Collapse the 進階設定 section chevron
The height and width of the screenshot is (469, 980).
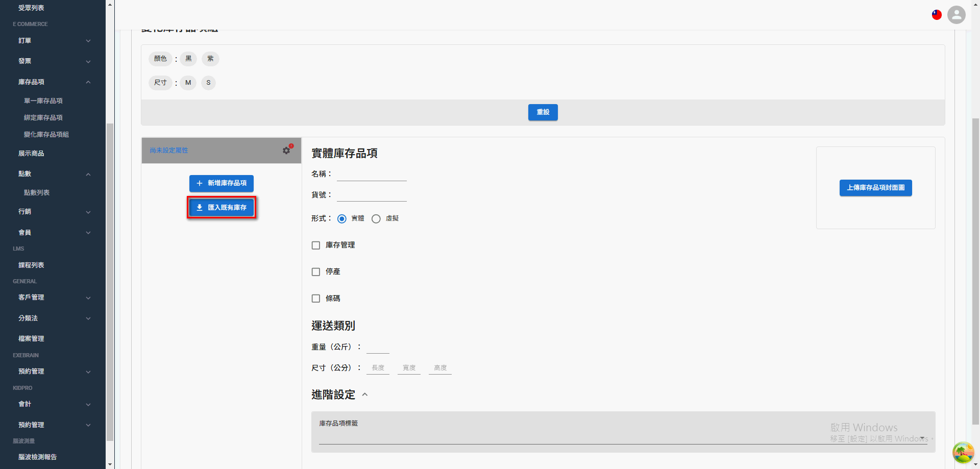click(x=365, y=394)
